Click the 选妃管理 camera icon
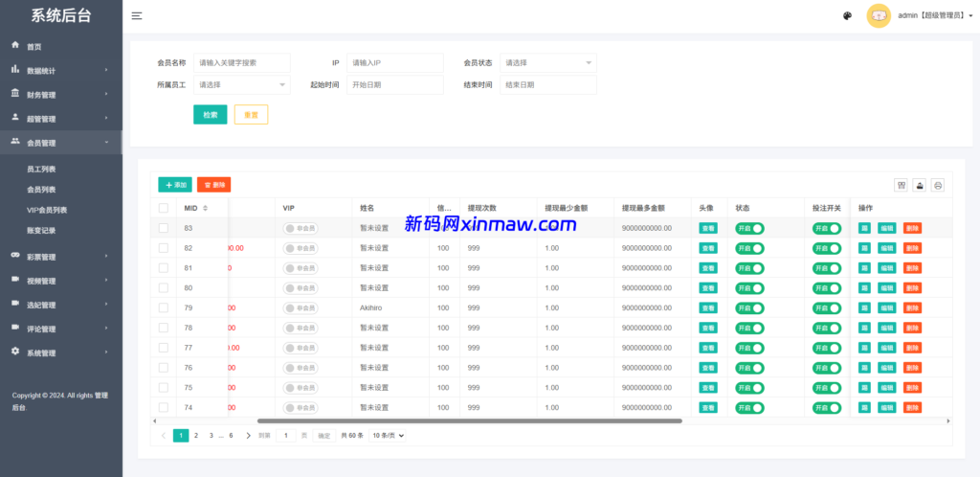980x477 pixels. [15, 304]
